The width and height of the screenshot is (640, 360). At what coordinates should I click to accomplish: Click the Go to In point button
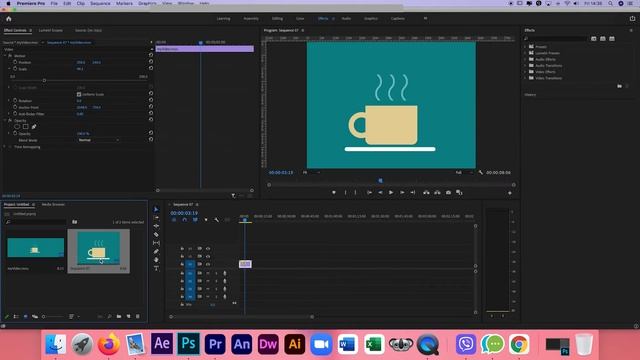[369, 192]
